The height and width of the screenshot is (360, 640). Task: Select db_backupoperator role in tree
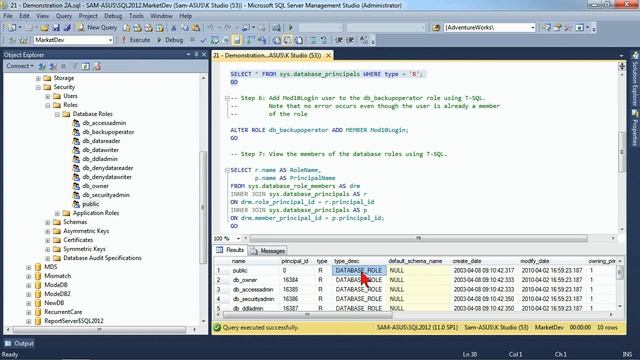click(x=108, y=132)
